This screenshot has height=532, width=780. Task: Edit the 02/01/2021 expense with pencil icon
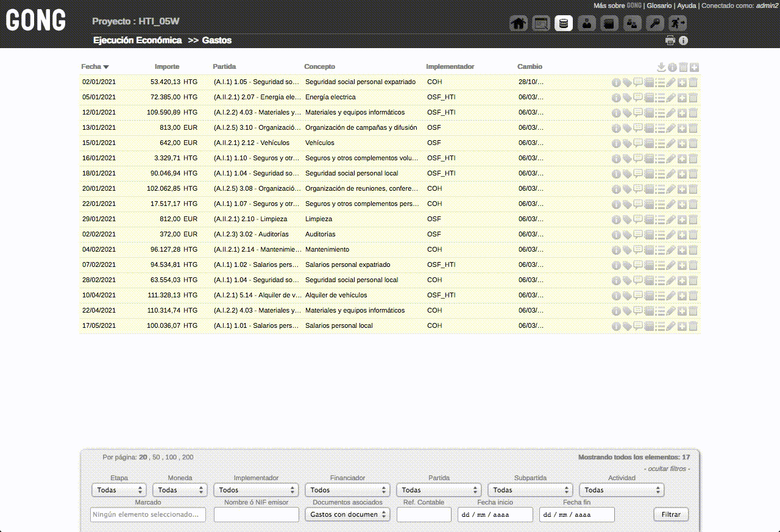[671, 82]
